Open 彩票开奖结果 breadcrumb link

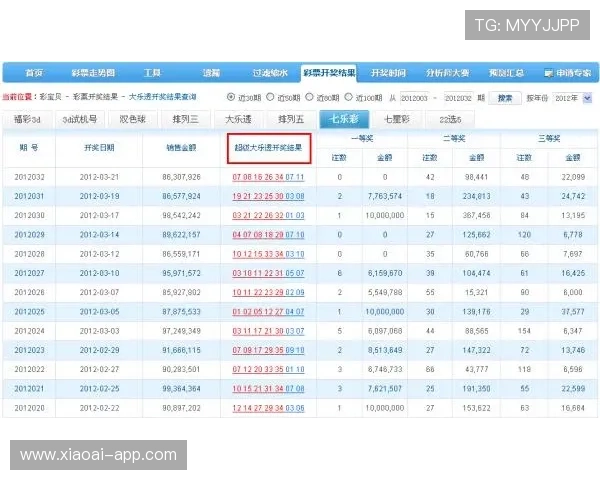tap(95, 97)
